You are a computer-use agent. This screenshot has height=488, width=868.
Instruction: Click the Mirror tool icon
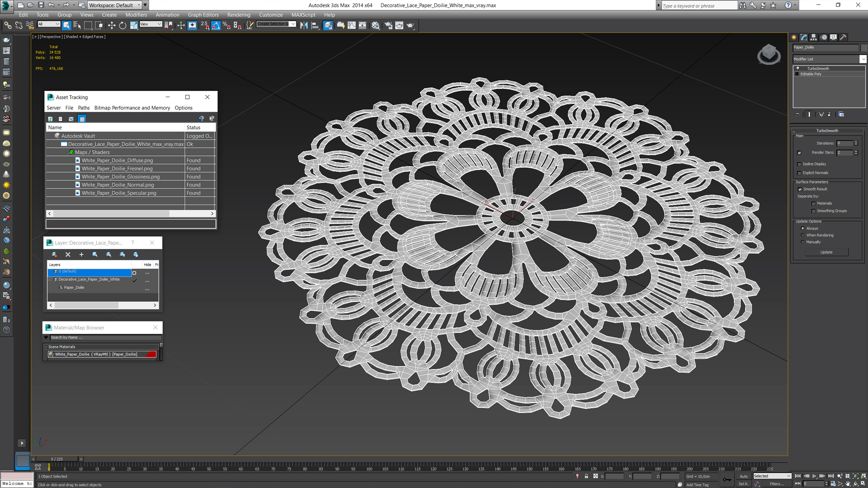[304, 26]
